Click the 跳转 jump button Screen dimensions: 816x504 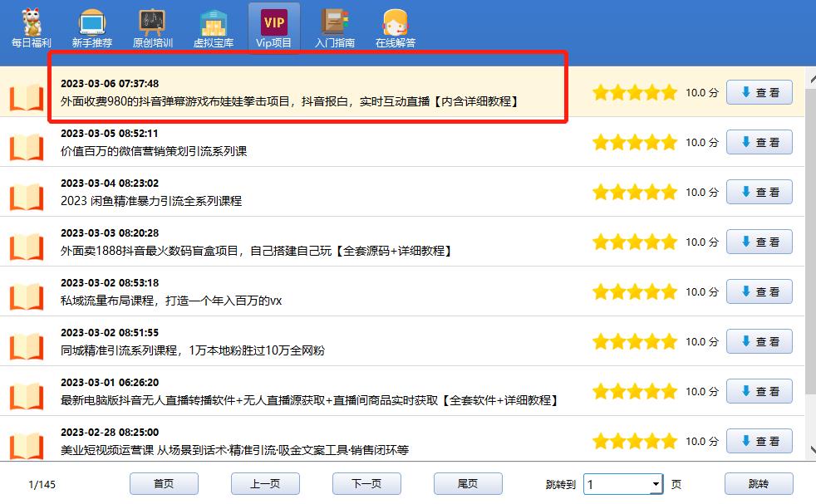(759, 484)
